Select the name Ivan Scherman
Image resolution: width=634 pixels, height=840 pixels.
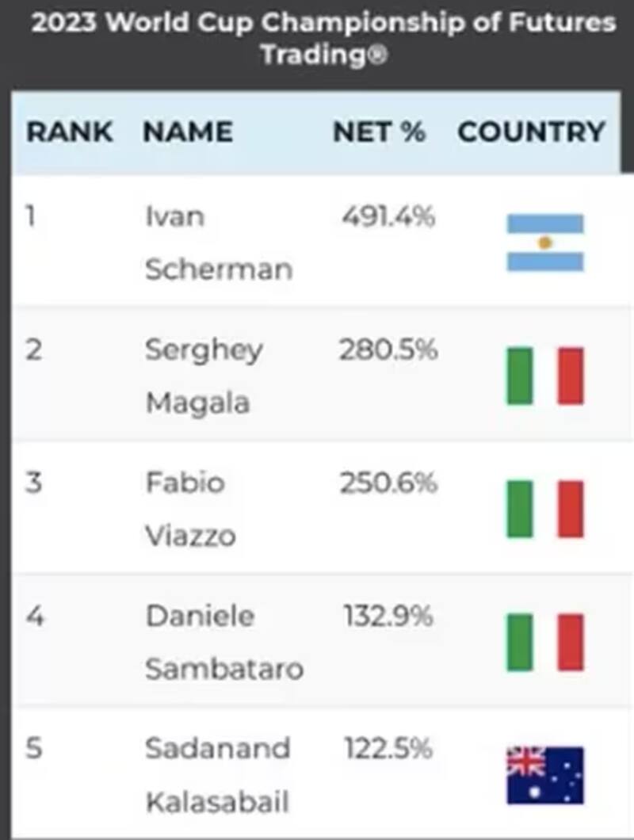click(x=218, y=242)
